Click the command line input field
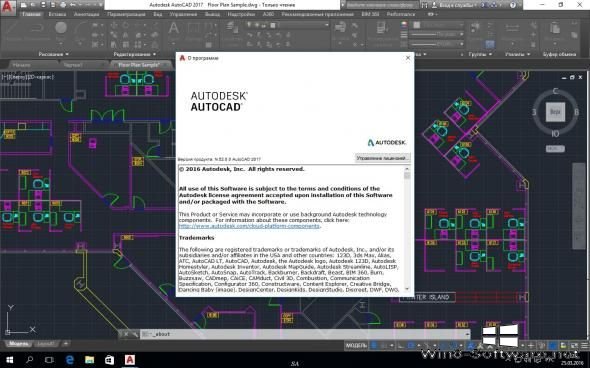Viewport: 590px width, 368px height. [304, 334]
